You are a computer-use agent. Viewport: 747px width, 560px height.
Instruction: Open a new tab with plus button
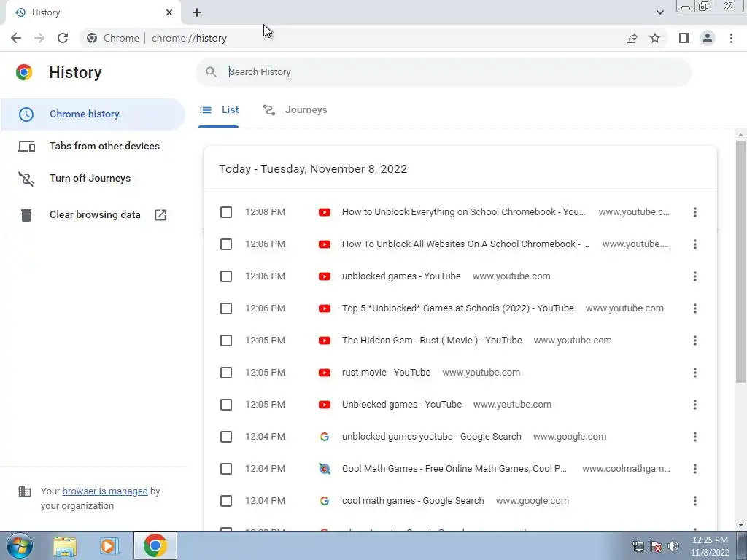pos(197,12)
